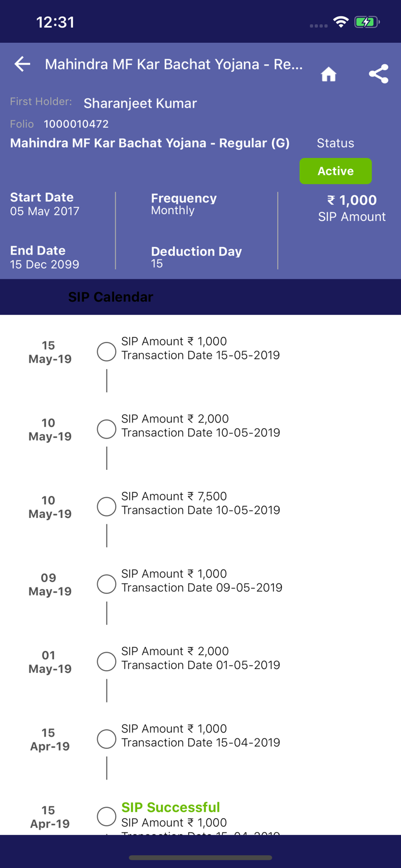The width and height of the screenshot is (401, 868).
Task: Tap the truncated Mahindra MF header title
Action: (174, 64)
